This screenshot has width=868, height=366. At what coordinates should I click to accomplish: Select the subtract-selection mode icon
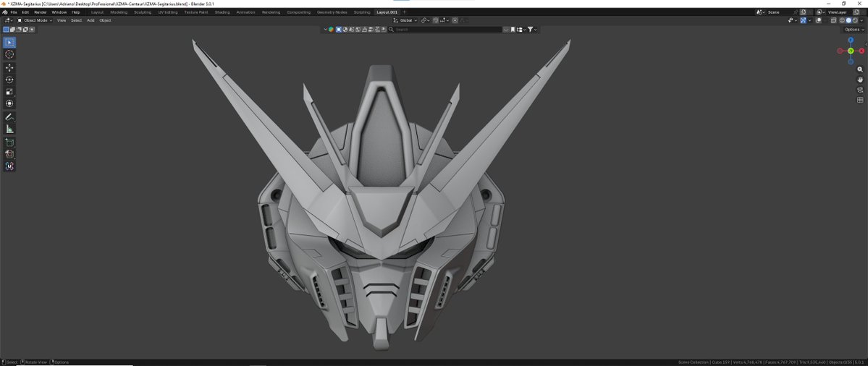click(x=20, y=30)
